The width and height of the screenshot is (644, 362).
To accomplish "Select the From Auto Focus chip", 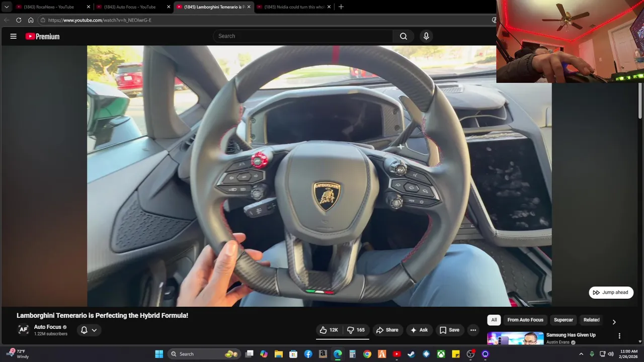I will [x=525, y=320].
